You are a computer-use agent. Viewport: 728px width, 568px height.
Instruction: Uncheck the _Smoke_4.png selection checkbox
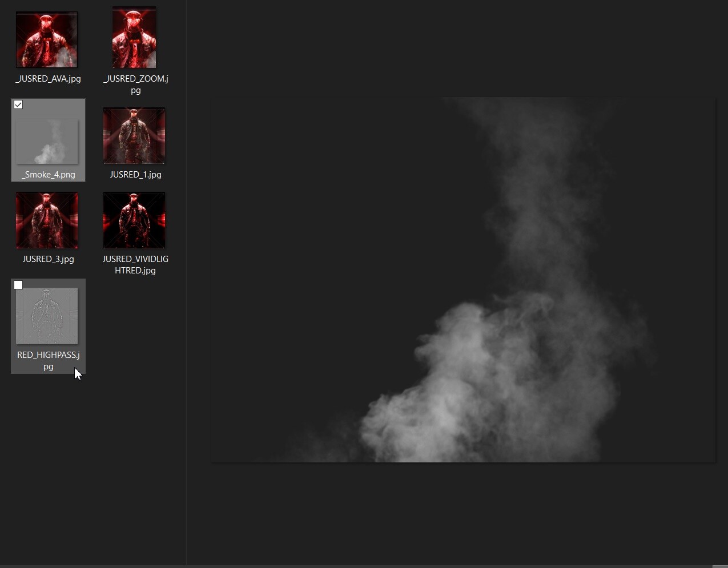(18, 104)
